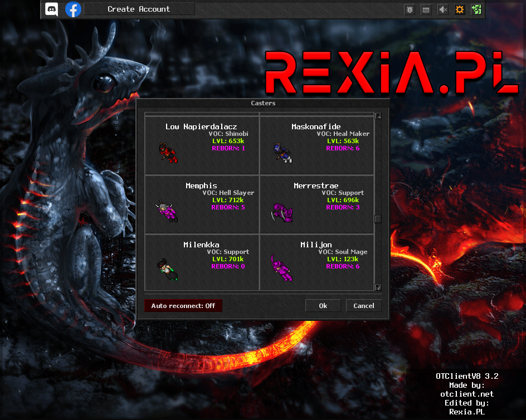This screenshot has width=526, height=420.
Task: Click the green exit game icon
Action: pos(476,9)
